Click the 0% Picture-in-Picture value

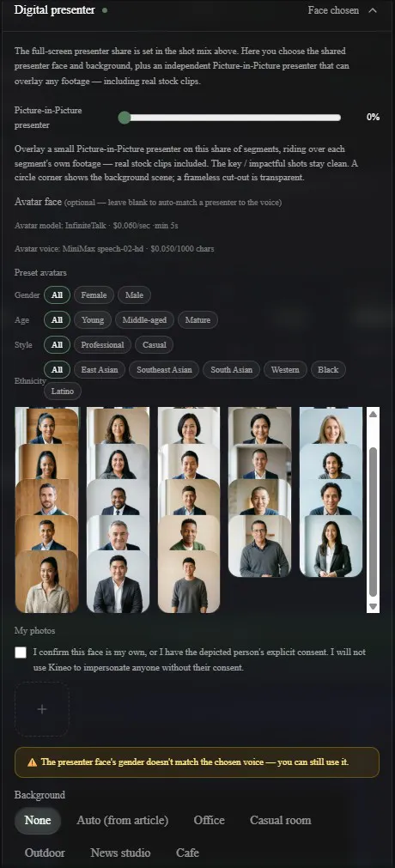pyautogui.click(x=373, y=118)
